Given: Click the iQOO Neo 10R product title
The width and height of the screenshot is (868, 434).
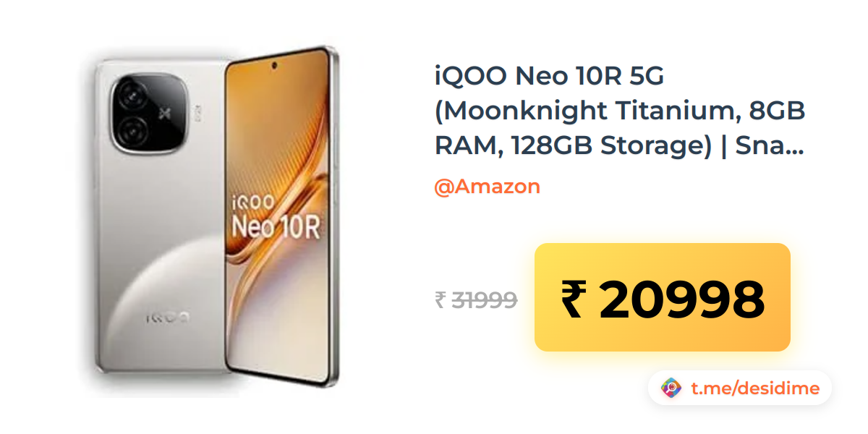Looking at the screenshot, I should coord(620,112).
